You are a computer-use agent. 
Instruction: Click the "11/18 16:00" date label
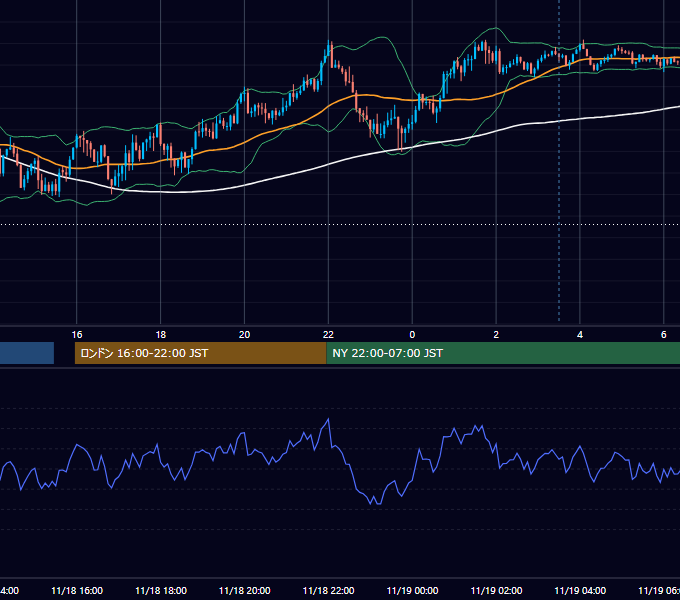pos(77,590)
